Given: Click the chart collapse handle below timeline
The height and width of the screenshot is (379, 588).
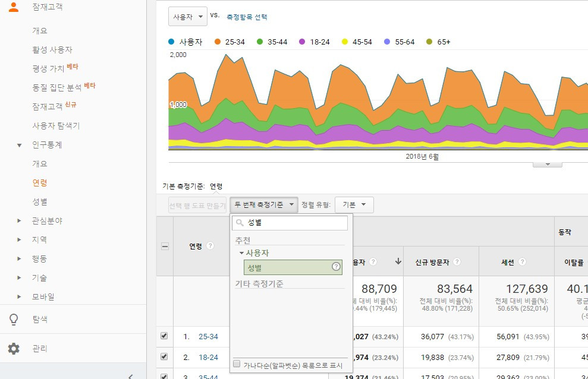Looking at the screenshot, I should (548, 165).
